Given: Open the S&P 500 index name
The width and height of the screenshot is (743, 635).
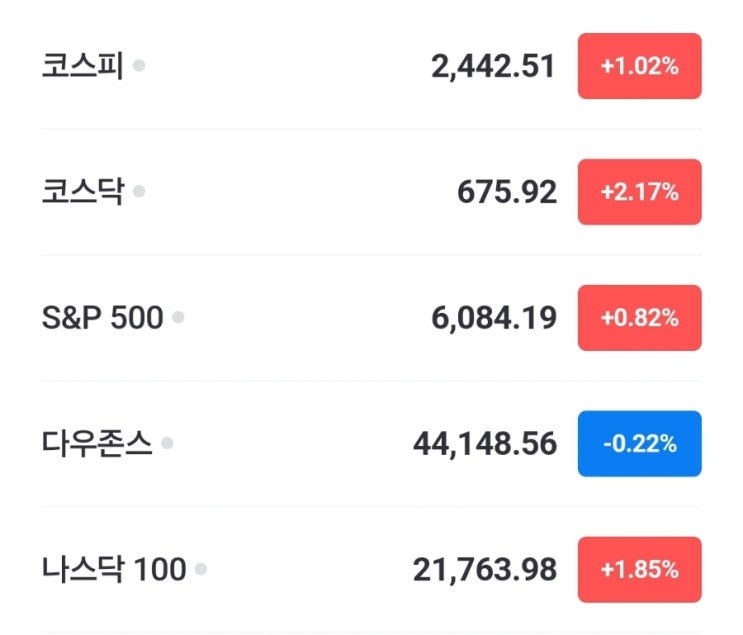Looking at the screenshot, I should point(102,318).
